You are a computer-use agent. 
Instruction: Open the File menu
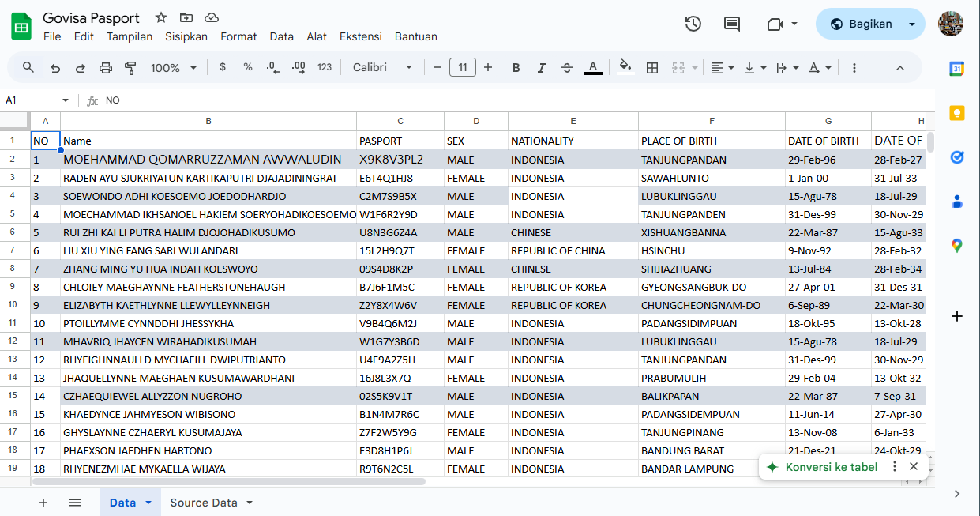(52, 36)
